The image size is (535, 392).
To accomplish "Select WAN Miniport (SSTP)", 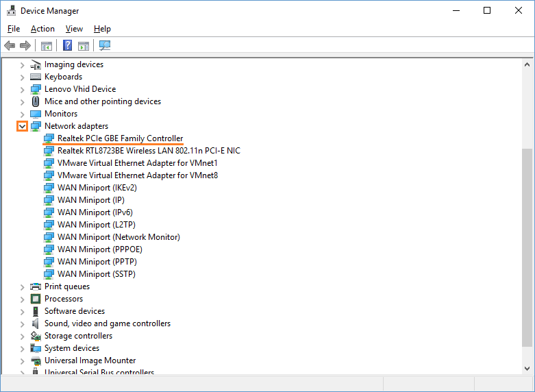I will pos(96,273).
